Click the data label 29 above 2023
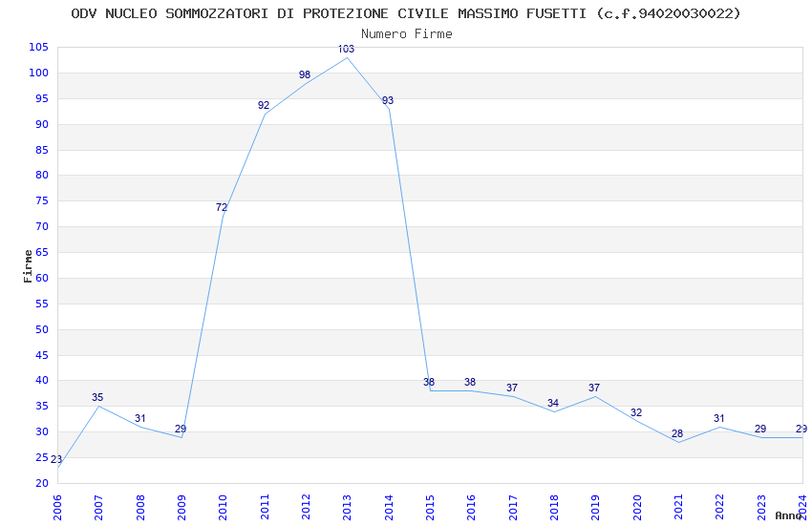 [760, 429]
